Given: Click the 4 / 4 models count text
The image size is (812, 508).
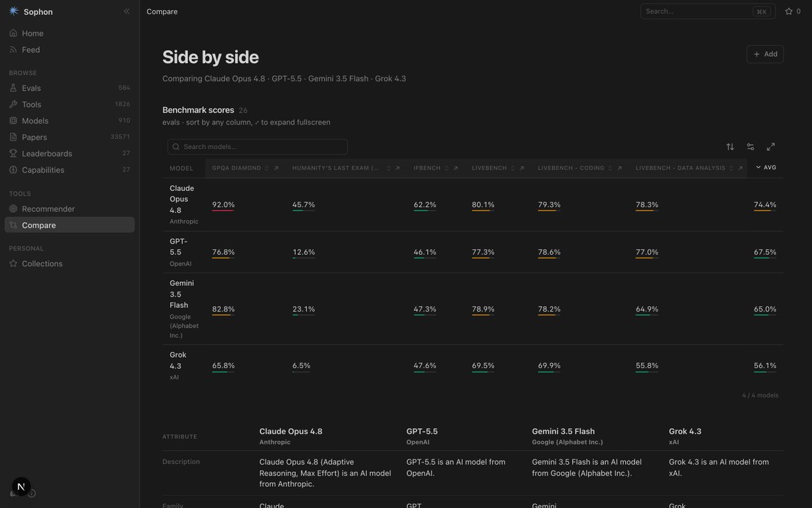Looking at the screenshot, I should (x=760, y=395).
